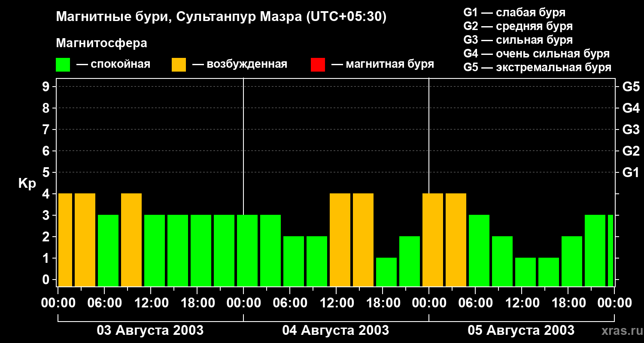
Task: Click the «18:00» tick label above 03 Августа
Action: click(x=197, y=303)
